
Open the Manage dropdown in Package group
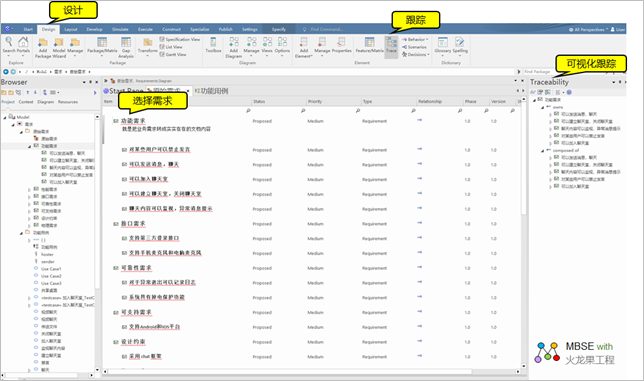coord(75,47)
